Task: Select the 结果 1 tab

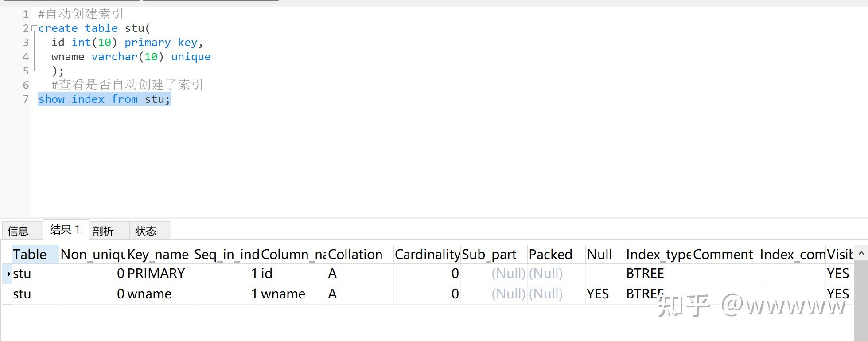Action: (x=65, y=230)
